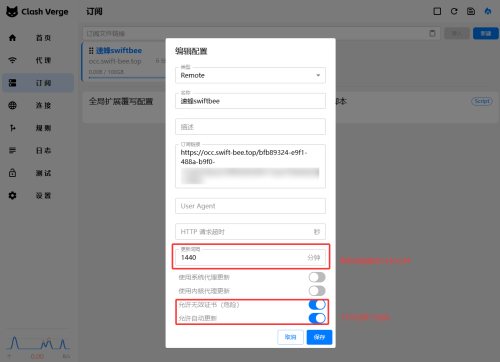Click the update interval field showing 1440
This screenshot has width=500, height=362.
(x=250, y=257)
